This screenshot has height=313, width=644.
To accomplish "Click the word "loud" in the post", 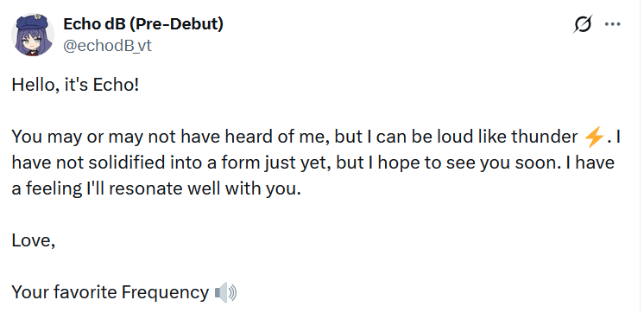I will pyautogui.click(x=454, y=137).
